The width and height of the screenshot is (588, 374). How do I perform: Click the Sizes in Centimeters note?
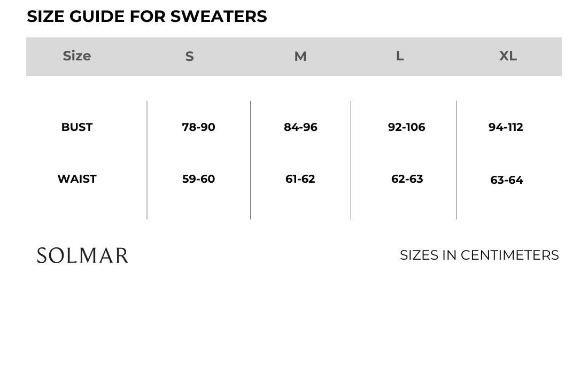click(479, 255)
